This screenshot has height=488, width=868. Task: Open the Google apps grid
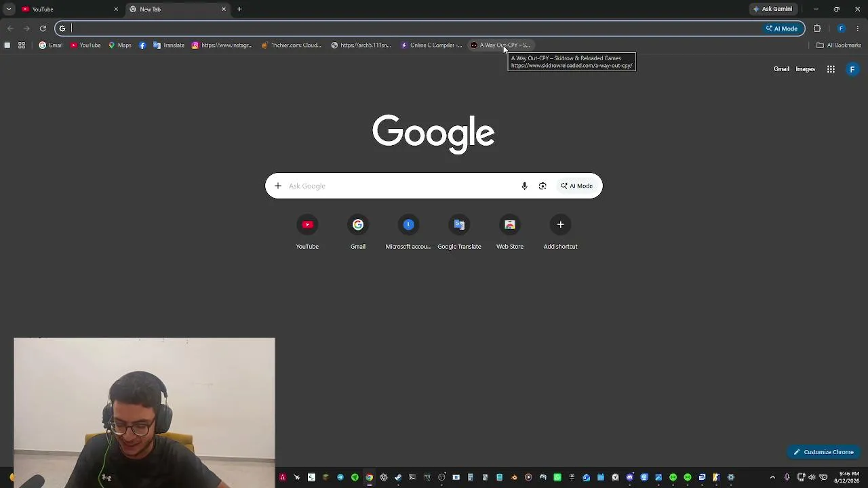coord(831,69)
